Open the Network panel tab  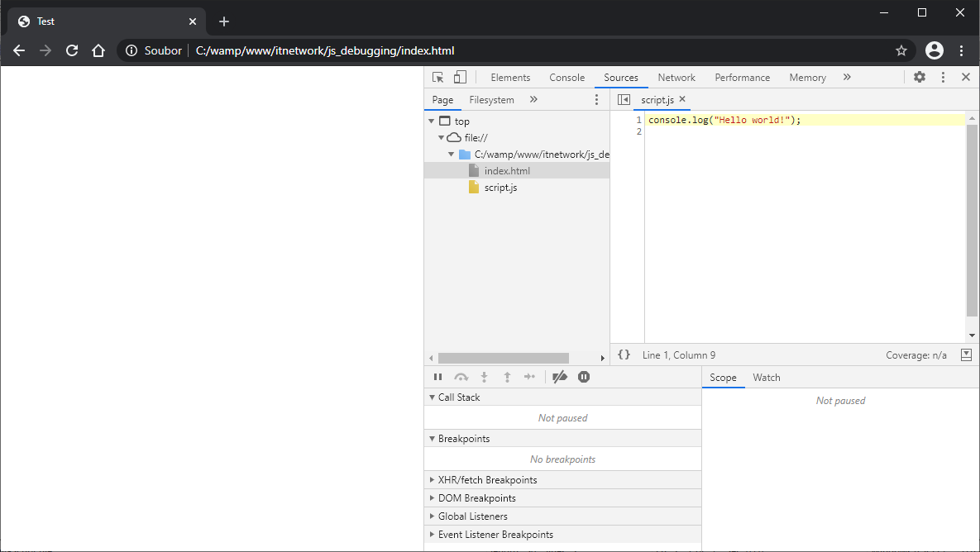click(x=676, y=78)
